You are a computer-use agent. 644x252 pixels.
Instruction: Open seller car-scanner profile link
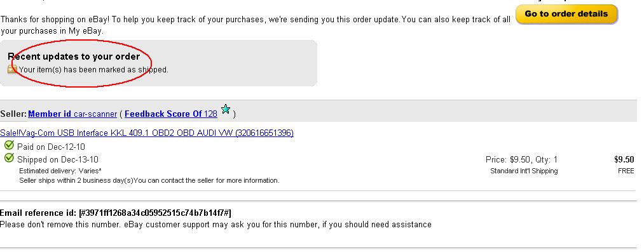(95, 114)
